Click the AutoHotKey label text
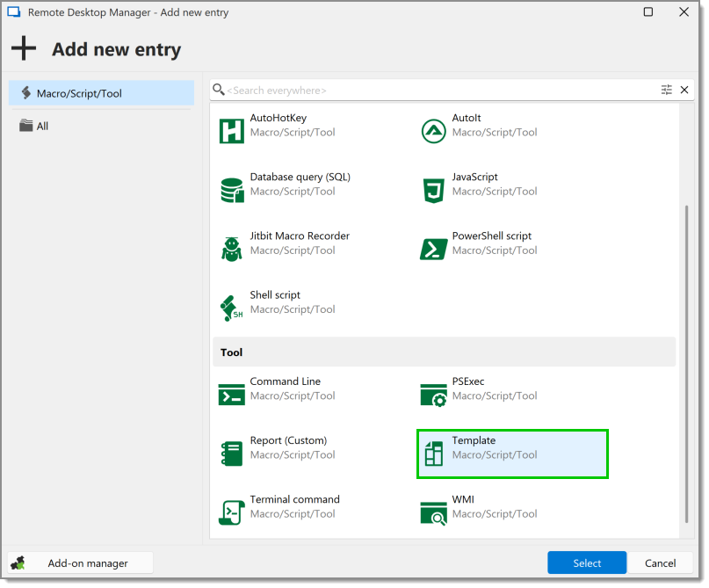 pyautogui.click(x=279, y=118)
